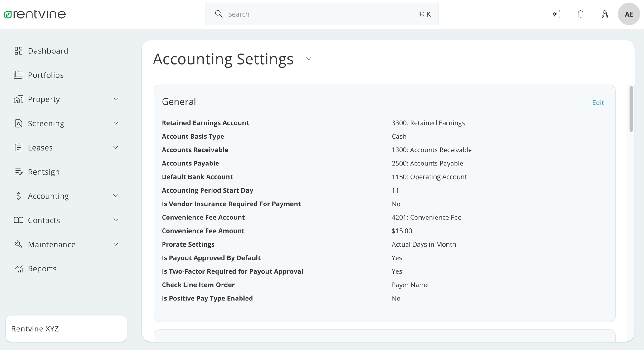The image size is (644, 350).
Task: Expand the Leases sidebar section
Action: [116, 147]
